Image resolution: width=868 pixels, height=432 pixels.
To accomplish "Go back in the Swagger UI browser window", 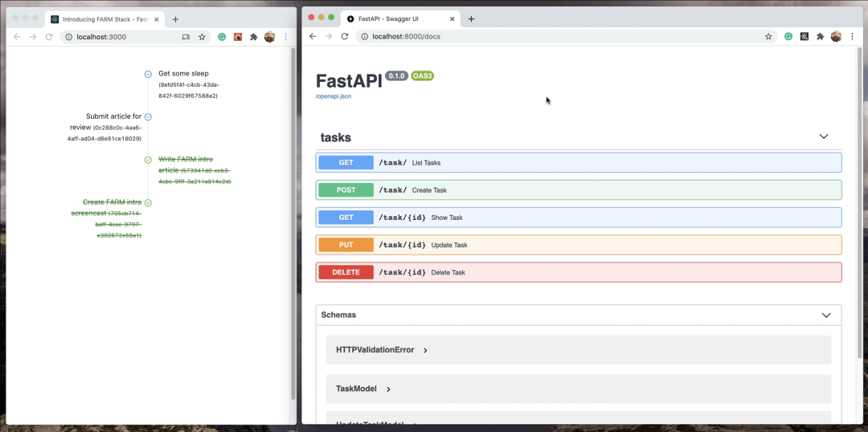I will 312,36.
